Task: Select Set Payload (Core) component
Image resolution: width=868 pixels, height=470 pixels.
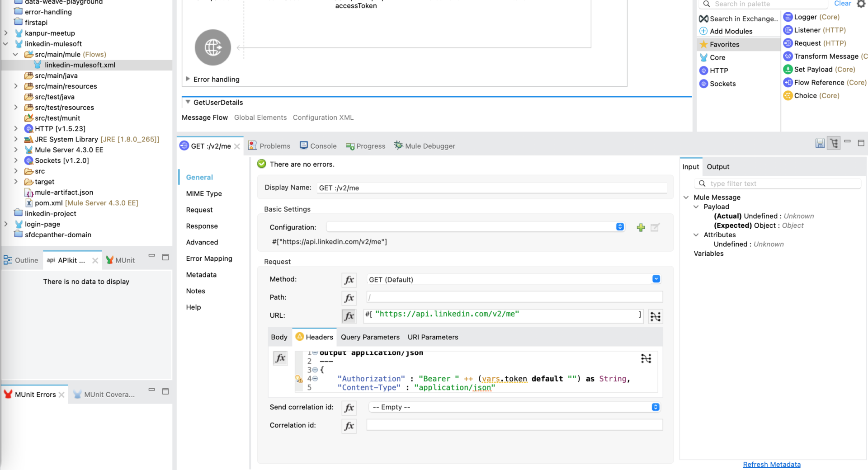Action: click(819, 69)
